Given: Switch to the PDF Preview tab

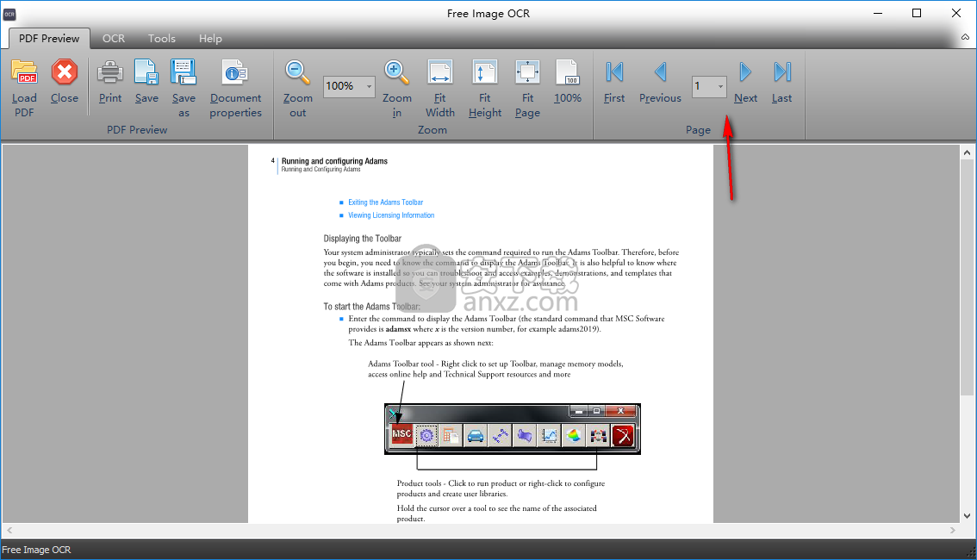Looking at the screenshot, I should click(x=49, y=39).
